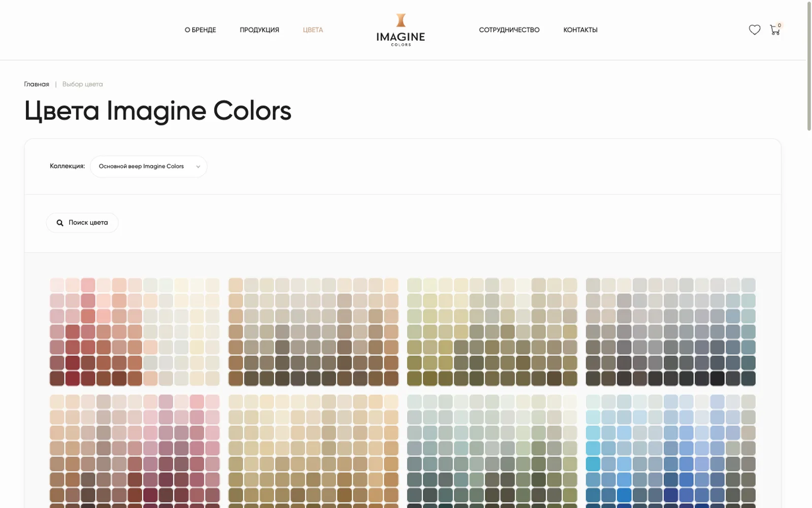Click the Выбор цвета breadcrumb text
The height and width of the screenshot is (508, 812).
[82, 84]
